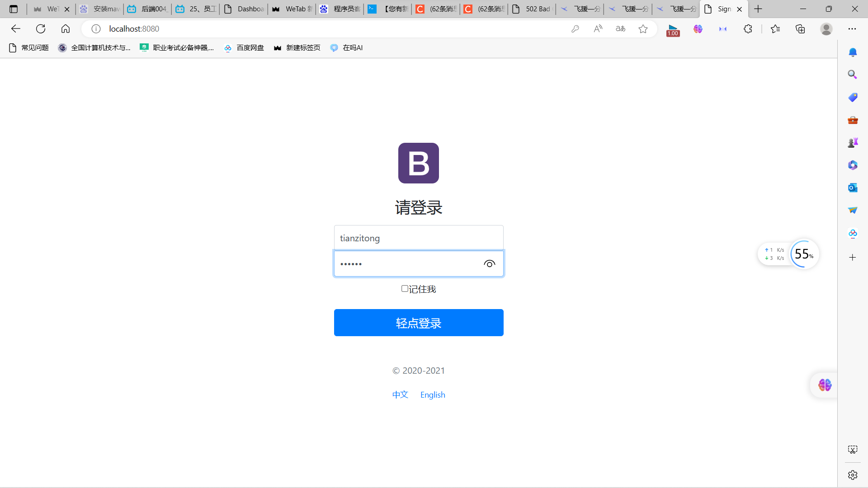Open the browser home page
The height and width of the screenshot is (488, 868).
(66, 29)
